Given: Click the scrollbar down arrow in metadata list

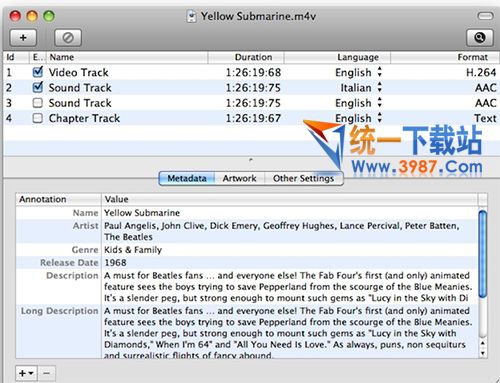Looking at the screenshot, I should click(482, 353).
